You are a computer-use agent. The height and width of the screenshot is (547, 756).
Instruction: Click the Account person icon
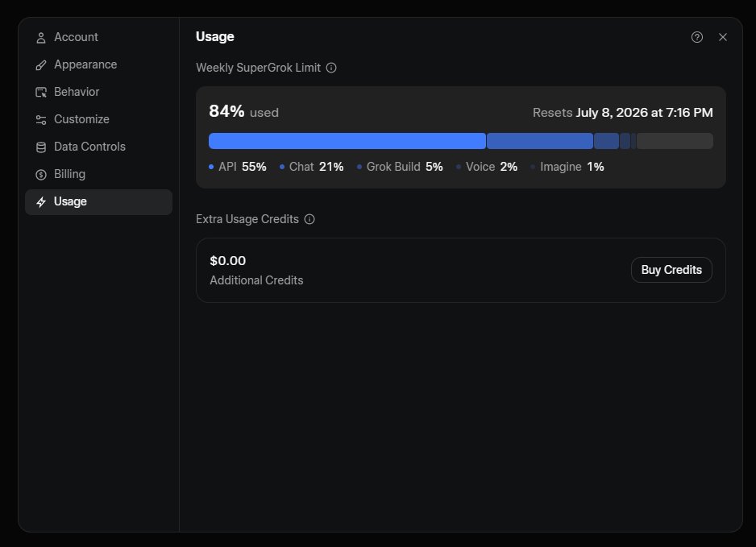[41, 38]
